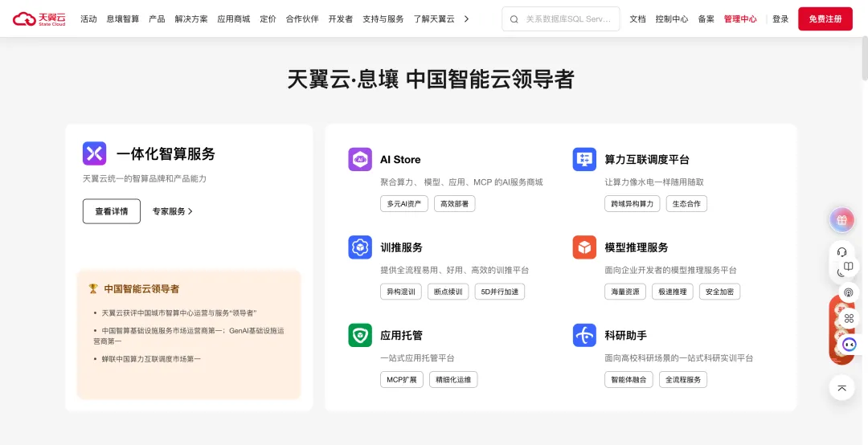Click the search magnifier icon
The image size is (868, 445).
tap(514, 18)
